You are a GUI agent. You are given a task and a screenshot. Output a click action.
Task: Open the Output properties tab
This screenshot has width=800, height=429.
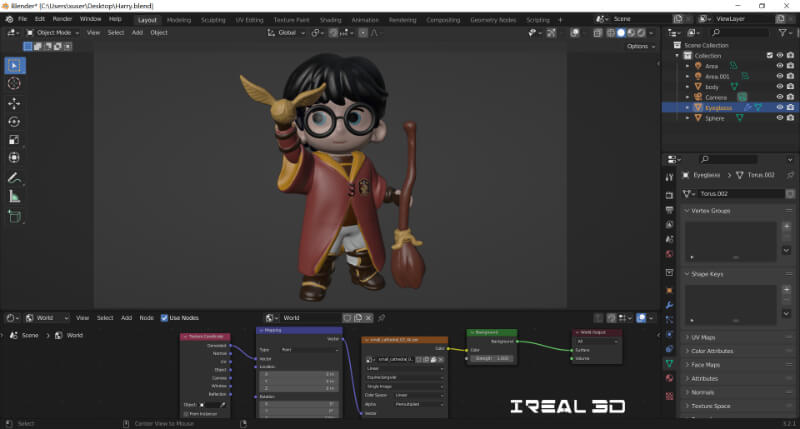[669, 210]
